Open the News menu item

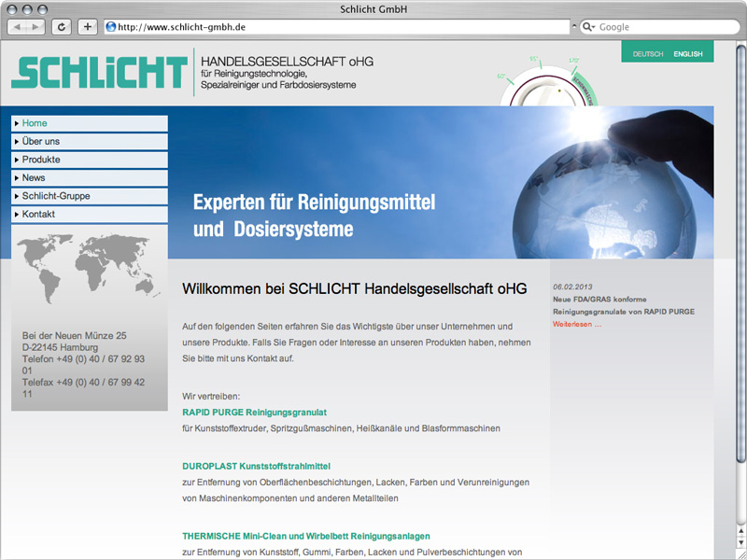click(90, 177)
